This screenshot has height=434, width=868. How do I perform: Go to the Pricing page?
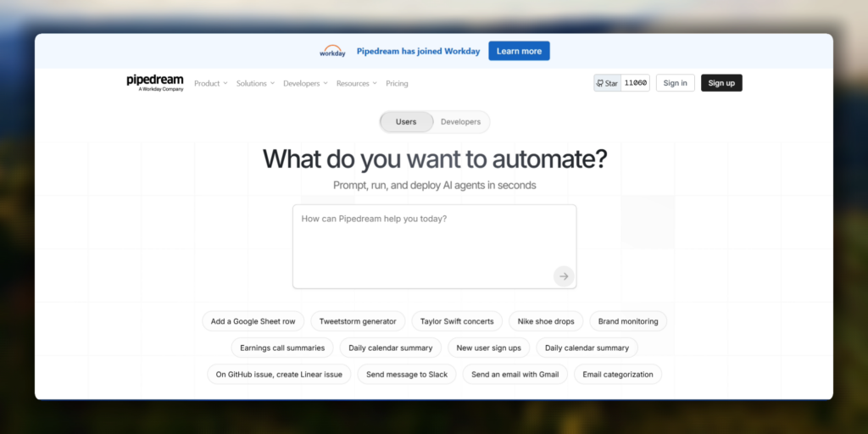[x=397, y=84]
